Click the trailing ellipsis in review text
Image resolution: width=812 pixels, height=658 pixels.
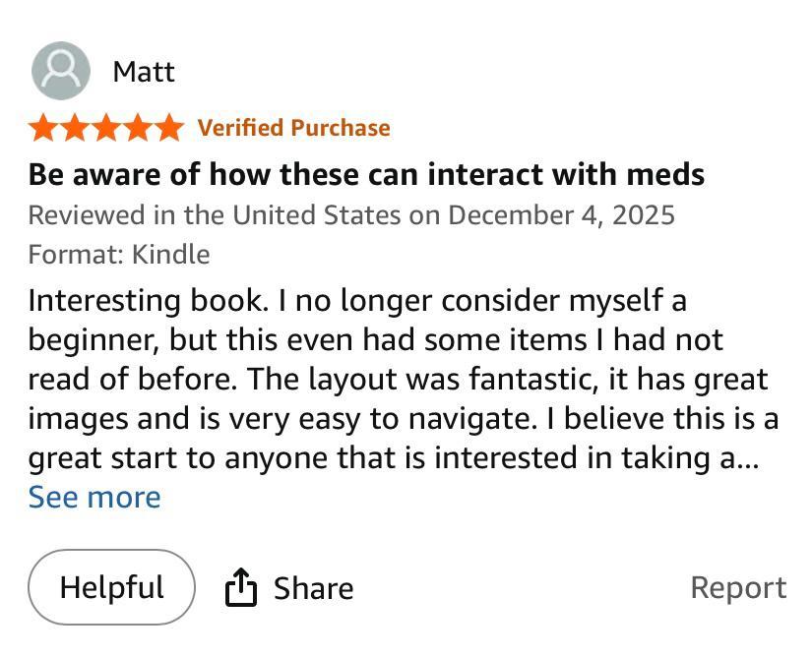coord(748,458)
